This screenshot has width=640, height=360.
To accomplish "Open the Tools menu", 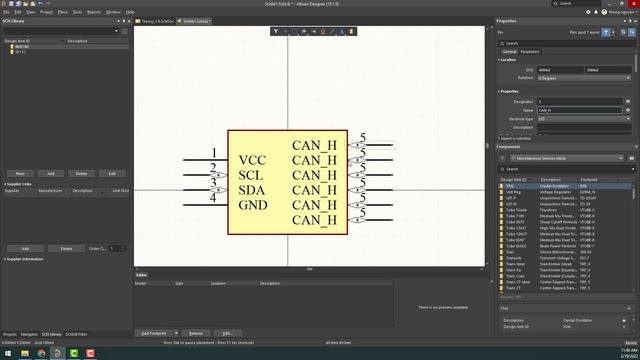I will [x=77, y=12].
